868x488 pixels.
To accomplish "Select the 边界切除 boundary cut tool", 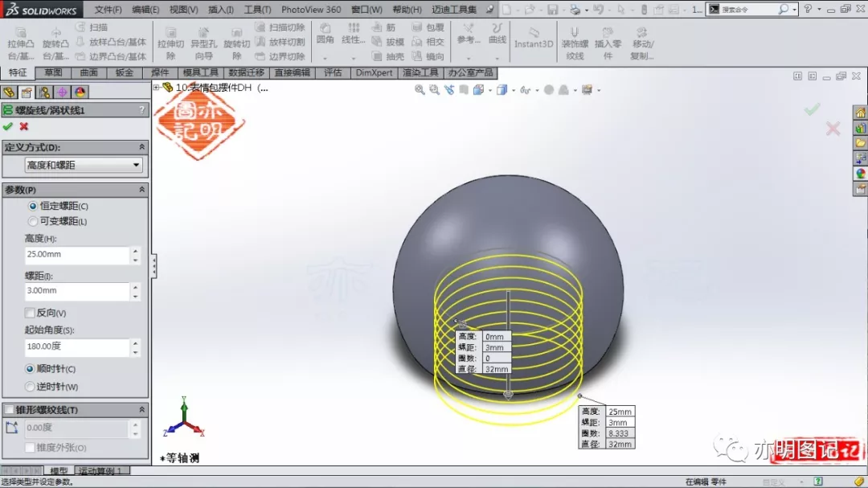I will pos(280,56).
